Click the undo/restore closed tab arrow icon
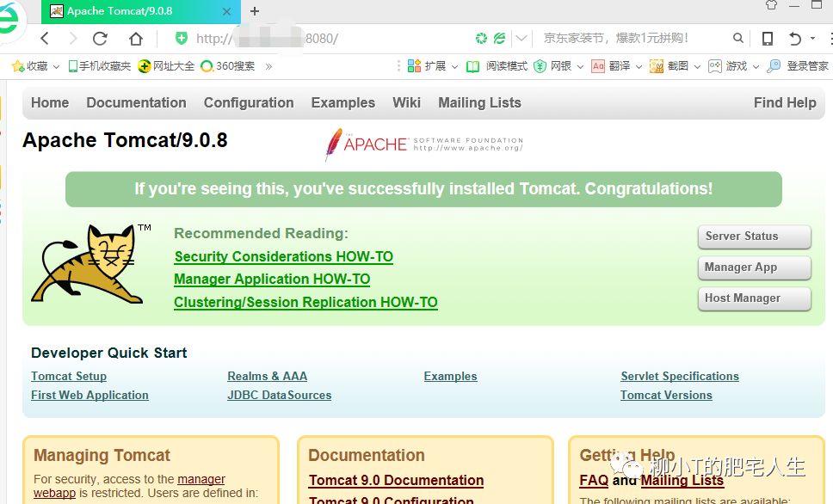 795,38
